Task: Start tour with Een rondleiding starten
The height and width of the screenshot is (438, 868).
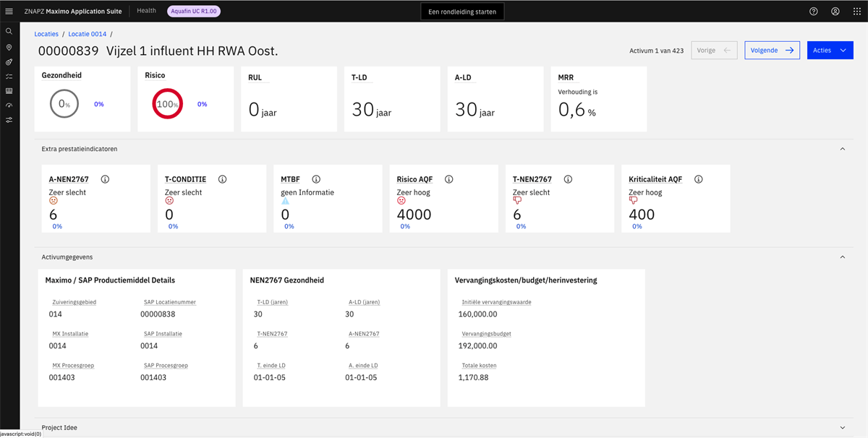Action: pos(462,12)
